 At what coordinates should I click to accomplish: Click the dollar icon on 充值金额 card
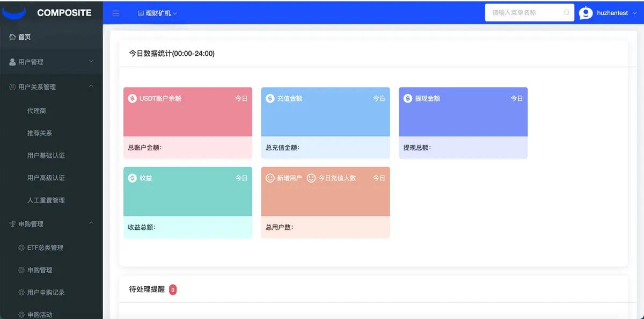click(270, 98)
